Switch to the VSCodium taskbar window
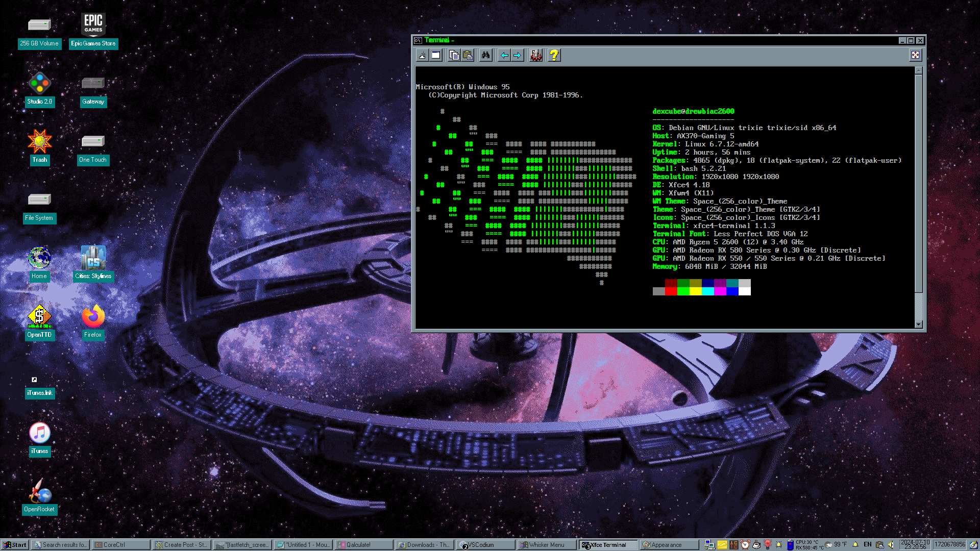Image resolution: width=980 pixels, height=551 pixels. [485, 545]
